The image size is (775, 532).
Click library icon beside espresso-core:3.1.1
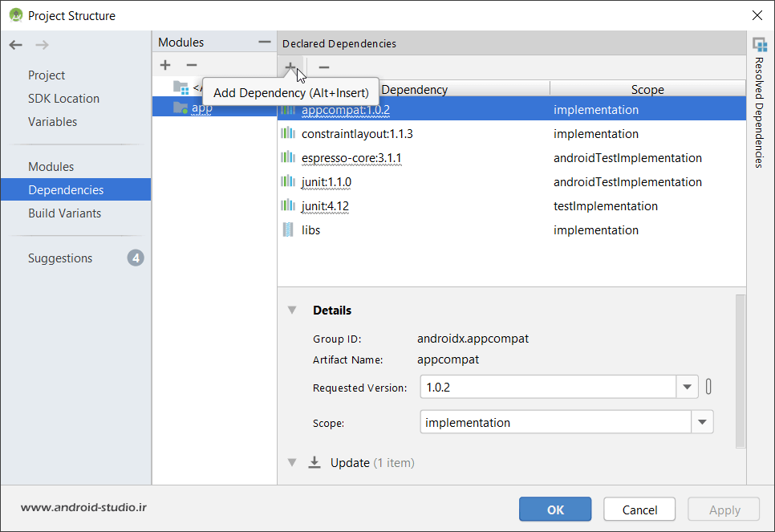(x=288, y=158)
